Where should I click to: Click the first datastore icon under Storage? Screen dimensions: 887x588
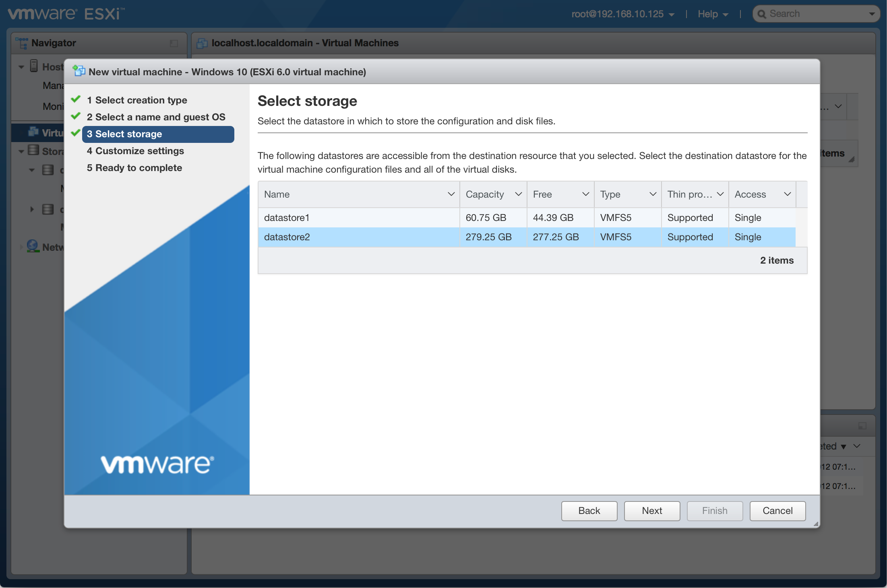click(x=48, y=170)
